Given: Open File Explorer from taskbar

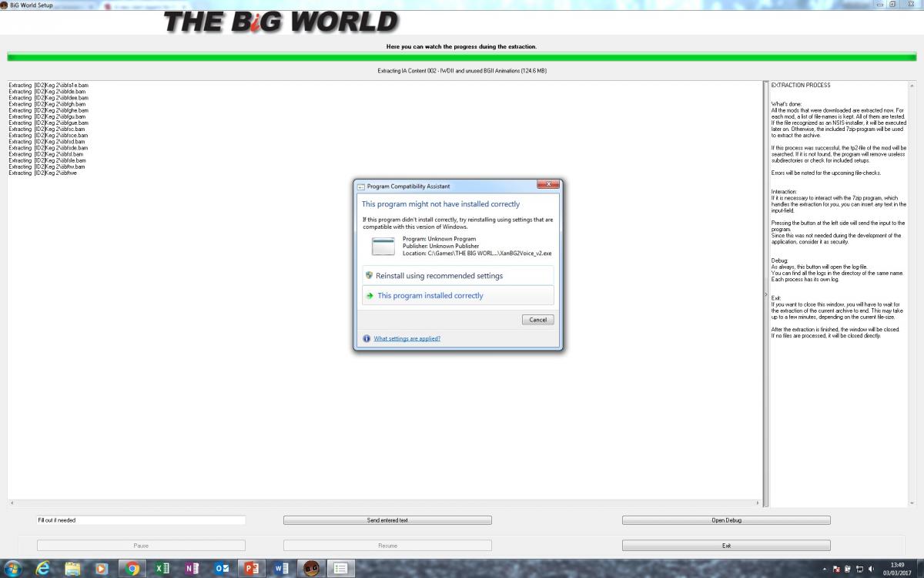Looking at the screenshot, I should tap(72, 569).
